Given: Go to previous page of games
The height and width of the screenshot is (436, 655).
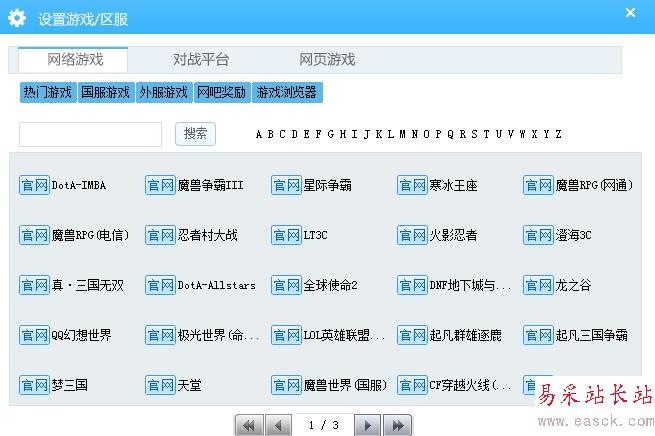Looking at the screenshot, I should click(278, 426).
